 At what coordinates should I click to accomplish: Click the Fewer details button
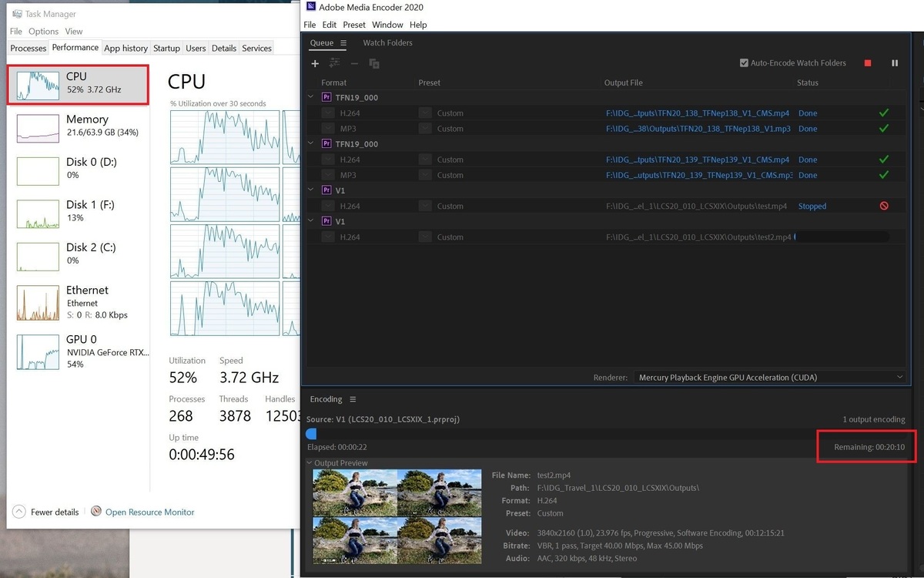point(46,512)
